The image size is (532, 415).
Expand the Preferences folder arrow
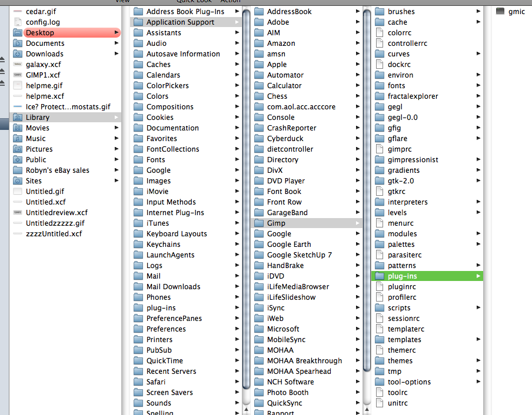coord(237,329)
